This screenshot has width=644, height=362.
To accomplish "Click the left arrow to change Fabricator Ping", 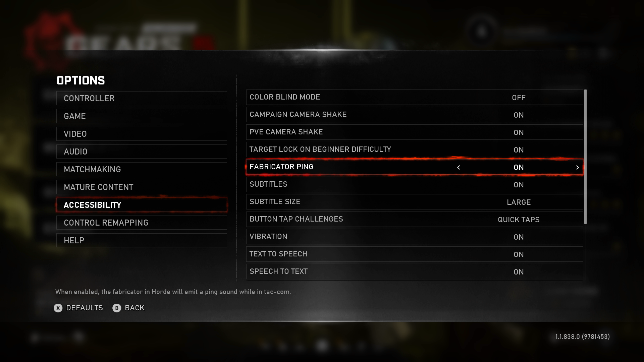I will [459, 167].
